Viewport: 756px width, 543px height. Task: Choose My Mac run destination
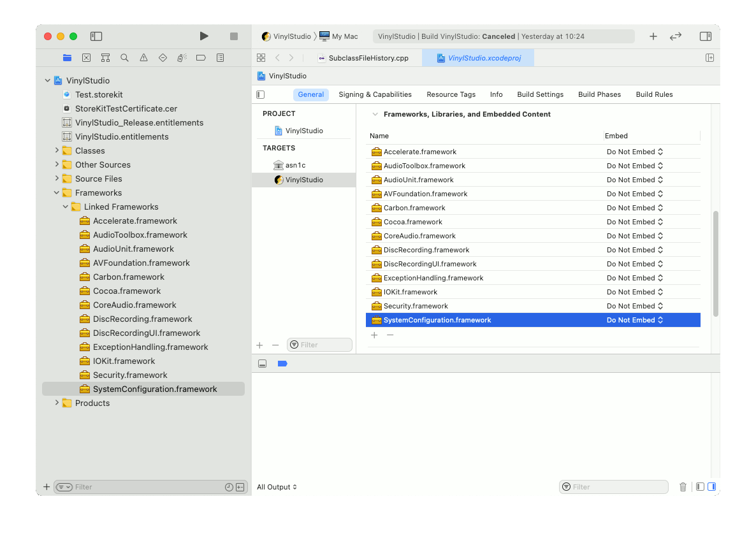pyautogui.click(x=338, y=36)
